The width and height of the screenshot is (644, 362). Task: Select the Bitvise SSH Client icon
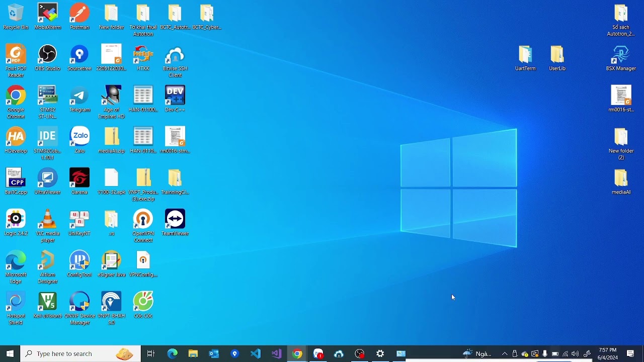[175, 61]
